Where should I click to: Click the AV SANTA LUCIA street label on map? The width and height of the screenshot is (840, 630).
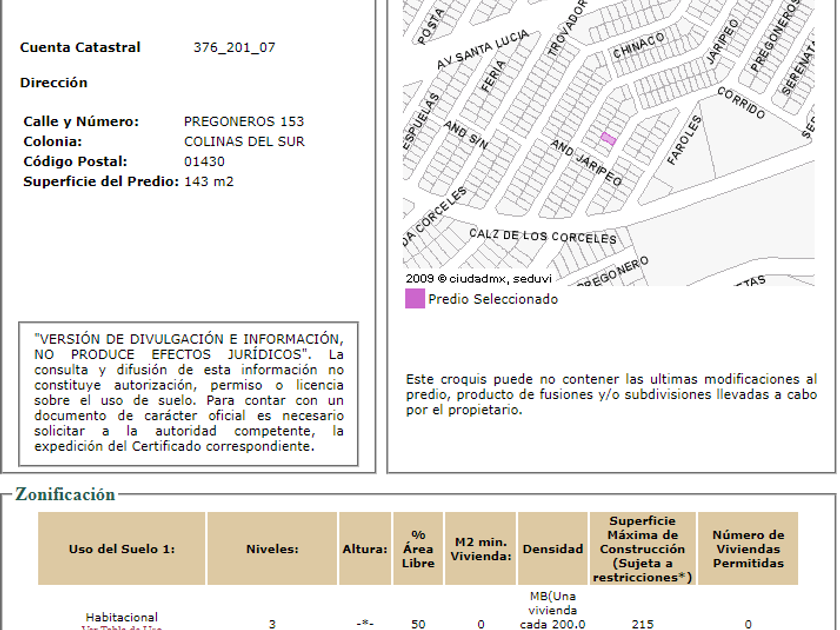coord(482,50)
